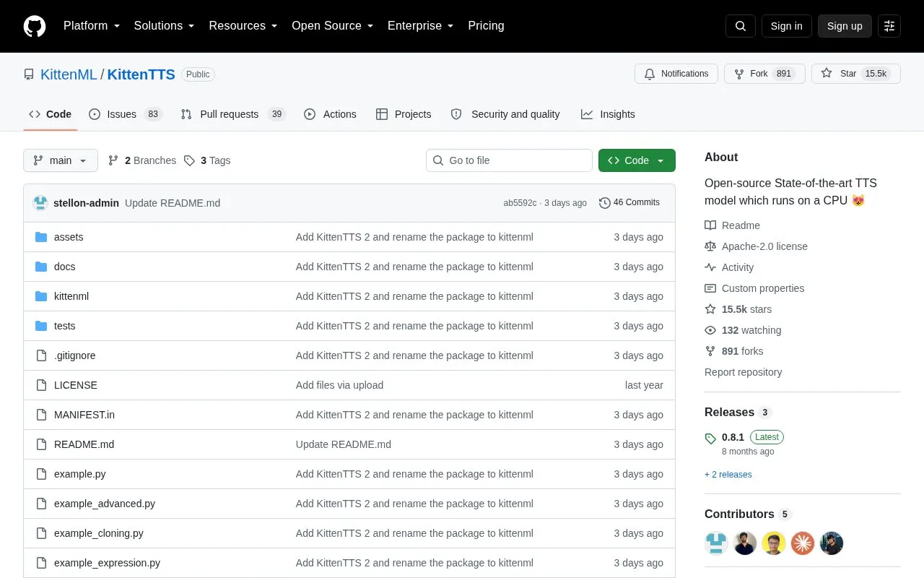View the 46 Commits history
This screenshot has width=924, height=578.
coord(629,203)
